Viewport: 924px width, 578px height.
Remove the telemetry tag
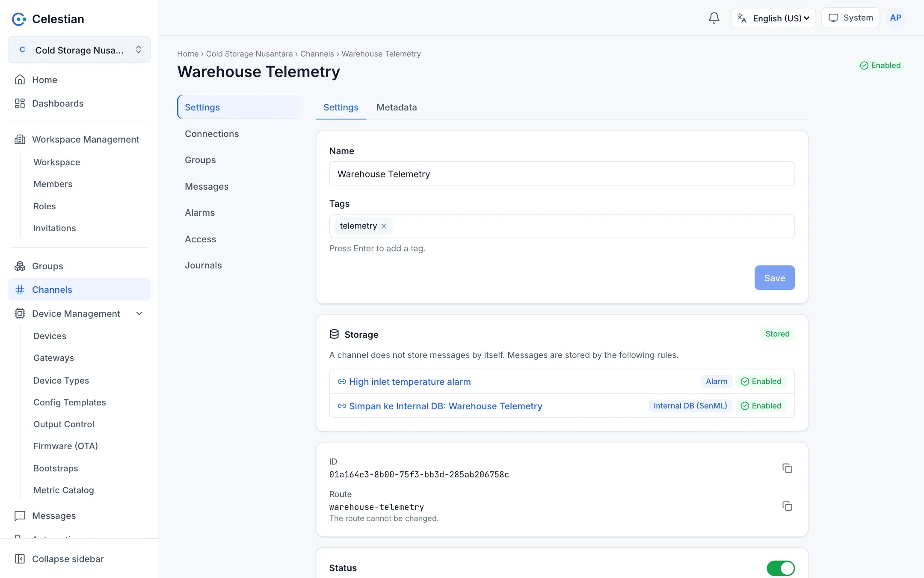point(384,226)
